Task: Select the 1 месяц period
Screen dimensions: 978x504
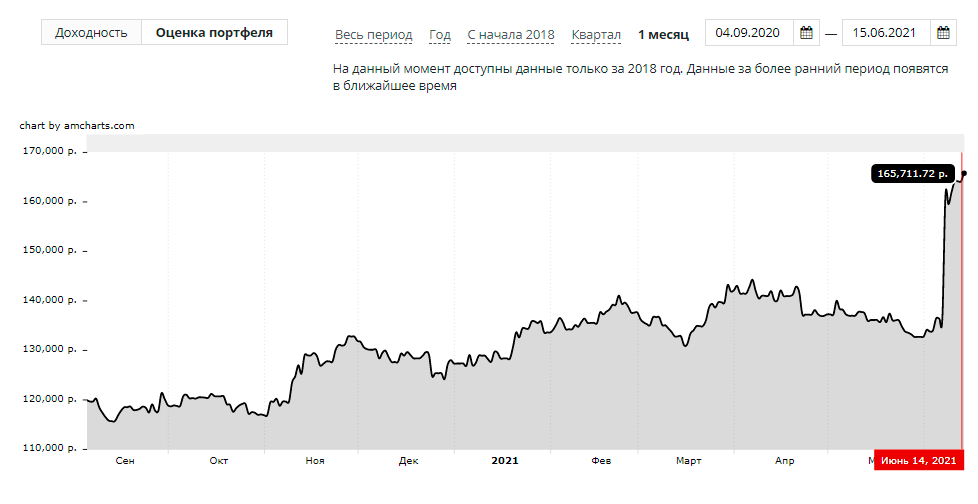Action: click(x=664, y=35)
